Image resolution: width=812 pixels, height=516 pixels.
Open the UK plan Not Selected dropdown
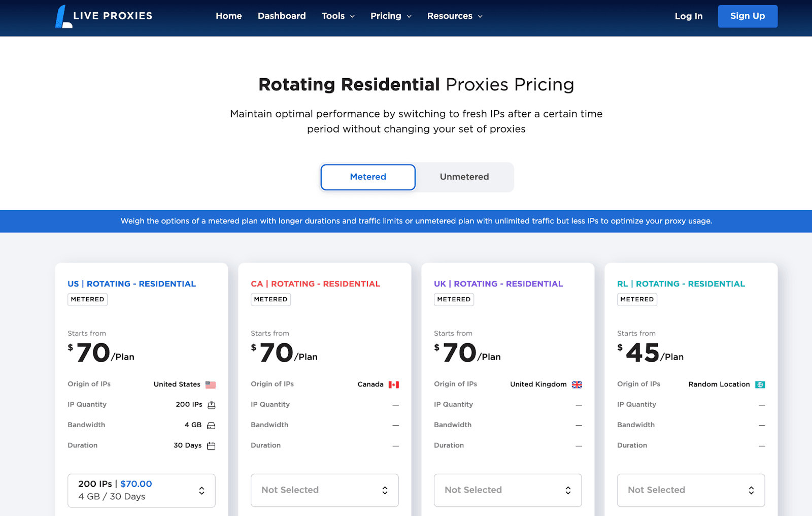508,490
